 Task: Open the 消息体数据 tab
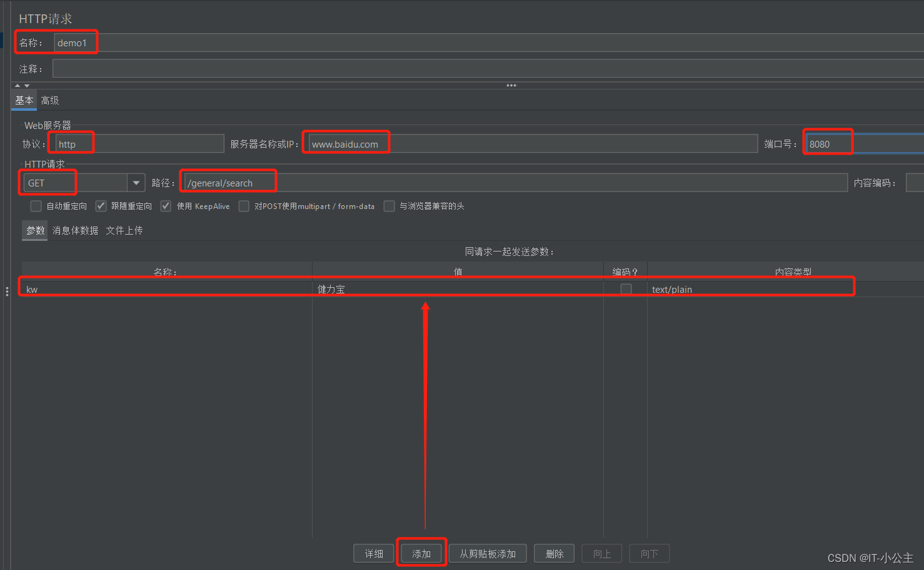click(x=75, y=230)
